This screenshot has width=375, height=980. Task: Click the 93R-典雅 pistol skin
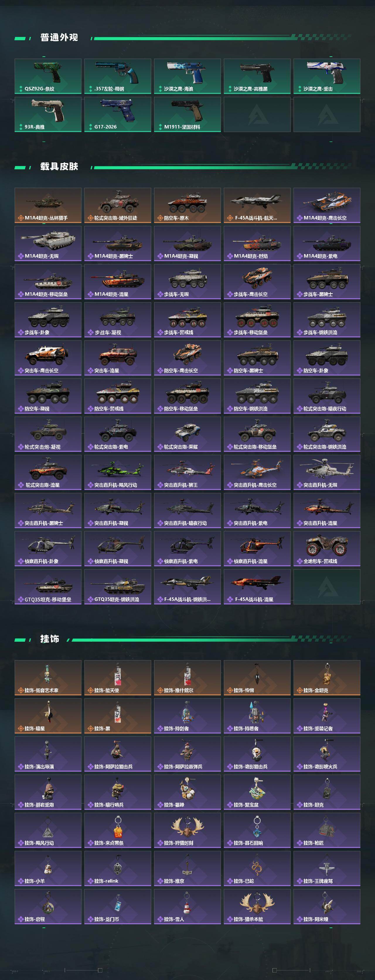pos(48,114)
